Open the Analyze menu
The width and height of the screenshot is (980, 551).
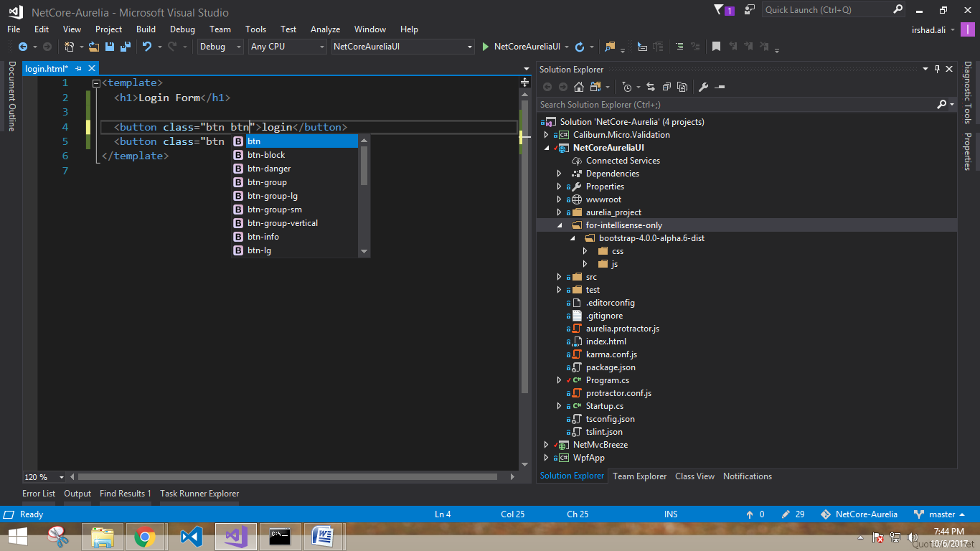pos(325,29)
